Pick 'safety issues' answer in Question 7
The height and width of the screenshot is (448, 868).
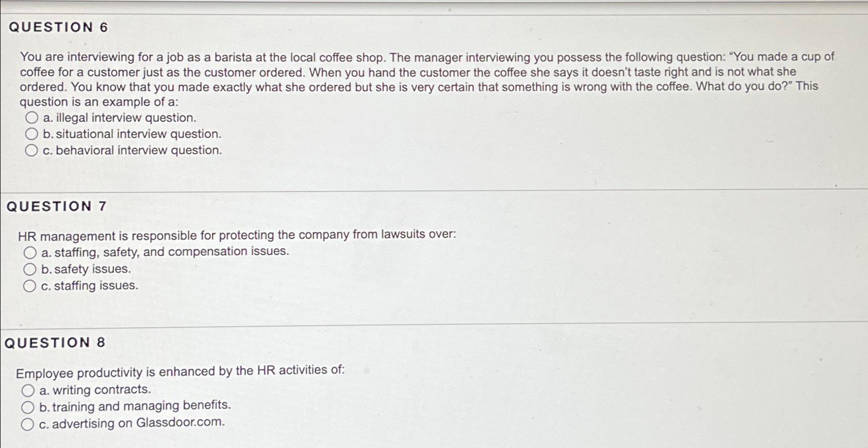(x=29, y=268)
